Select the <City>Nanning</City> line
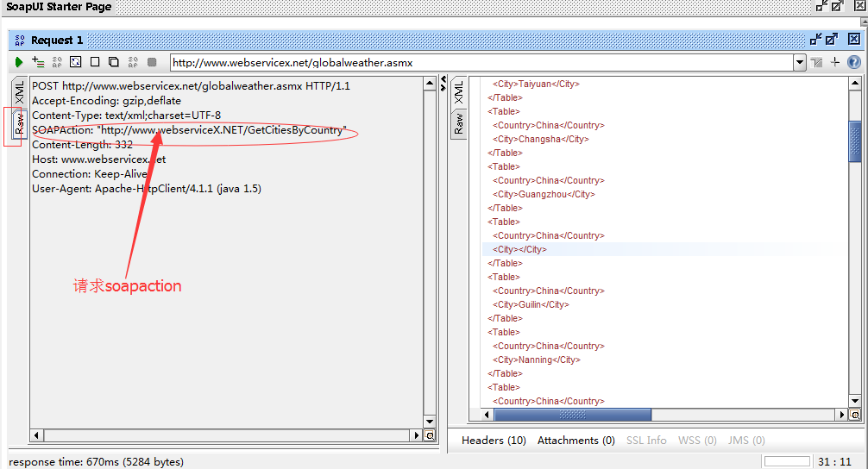 point(537,360)
